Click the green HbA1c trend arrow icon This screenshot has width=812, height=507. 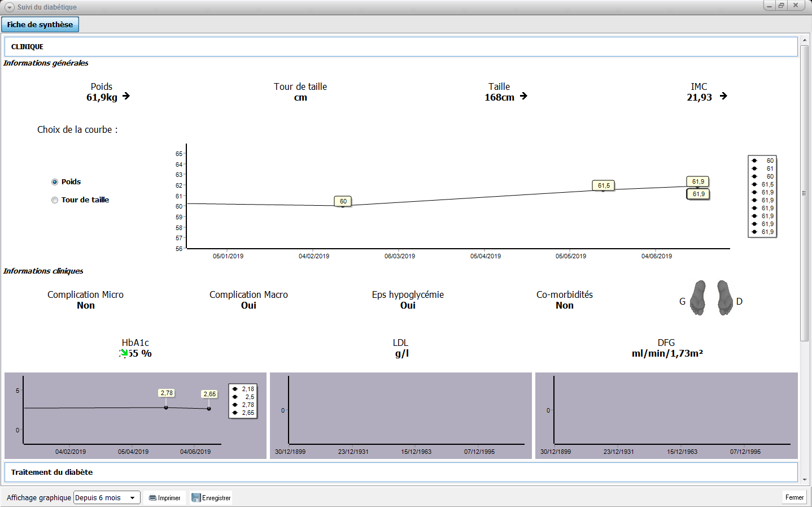(x=124, y=353)
